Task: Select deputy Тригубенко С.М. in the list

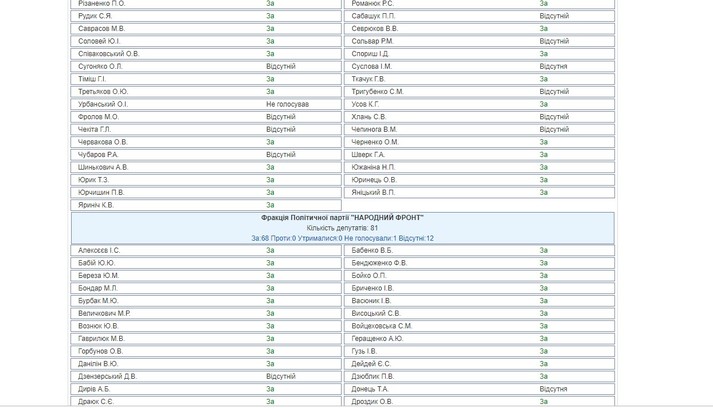Action: click(378, 92)
